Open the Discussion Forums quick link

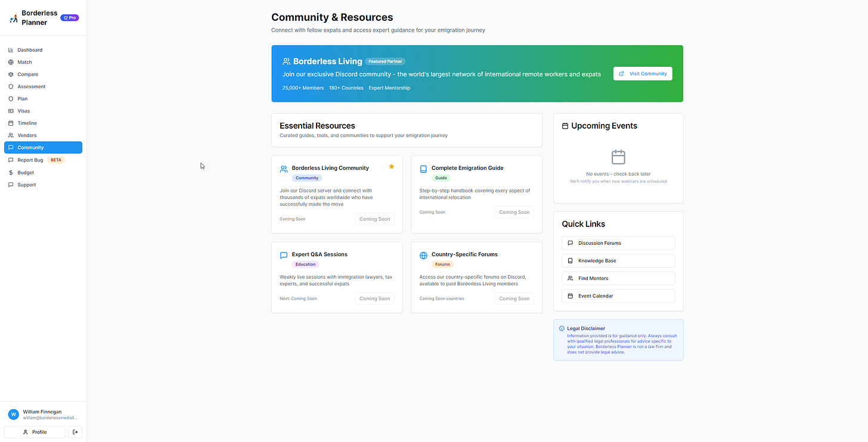click(x=618, y=243)
